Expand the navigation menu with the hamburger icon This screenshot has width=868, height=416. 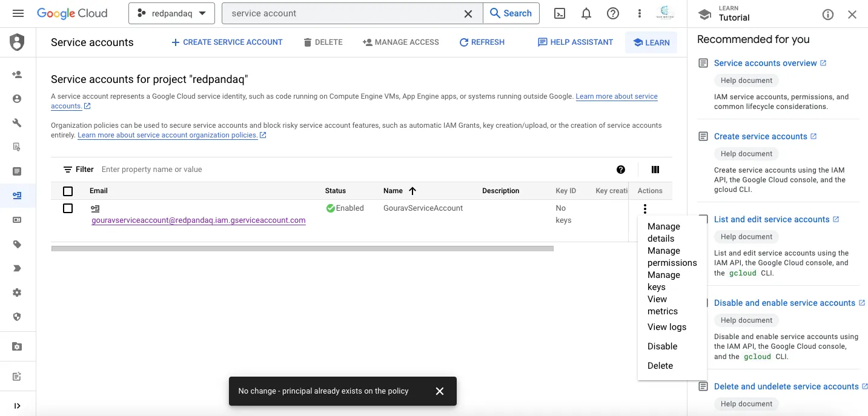coord(18,13)
